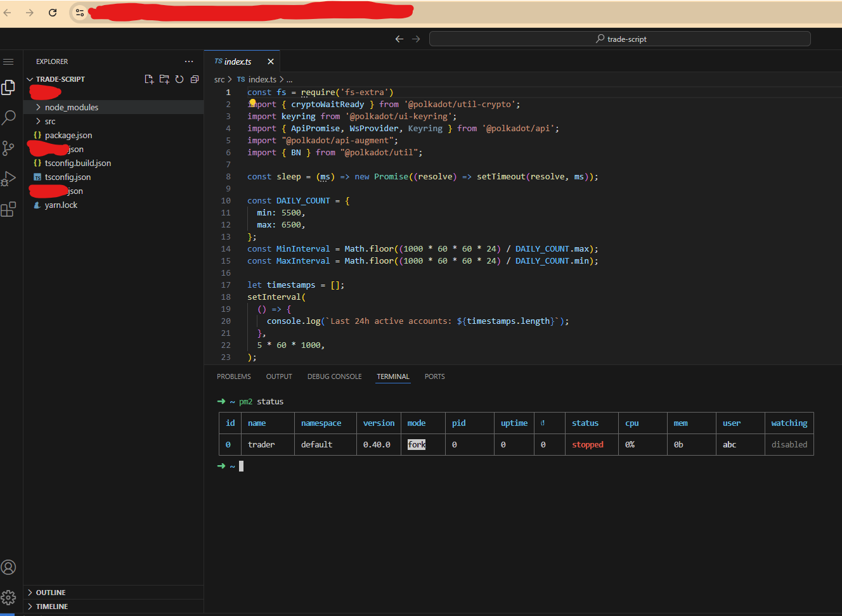
Task: Switch to the PROBLEMS panel tab
Action: tap(234, 376)
